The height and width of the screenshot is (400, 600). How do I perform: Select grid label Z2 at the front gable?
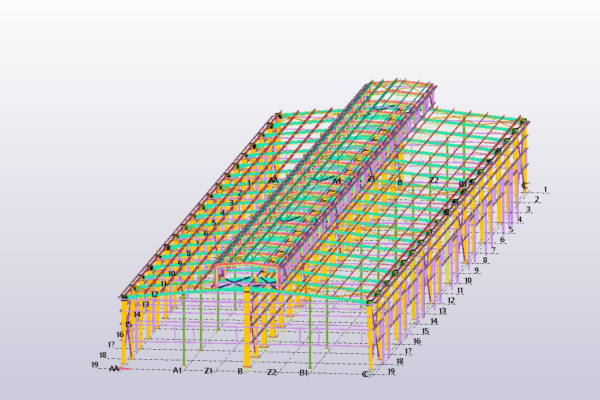click(x=271, y=372)
